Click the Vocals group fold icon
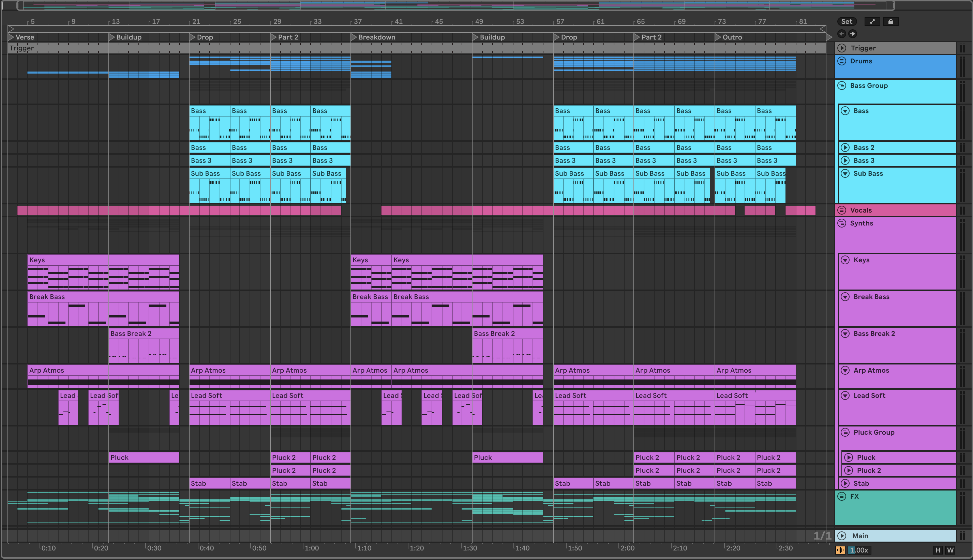This screenshot has height=560, width=973. point(842,210)
